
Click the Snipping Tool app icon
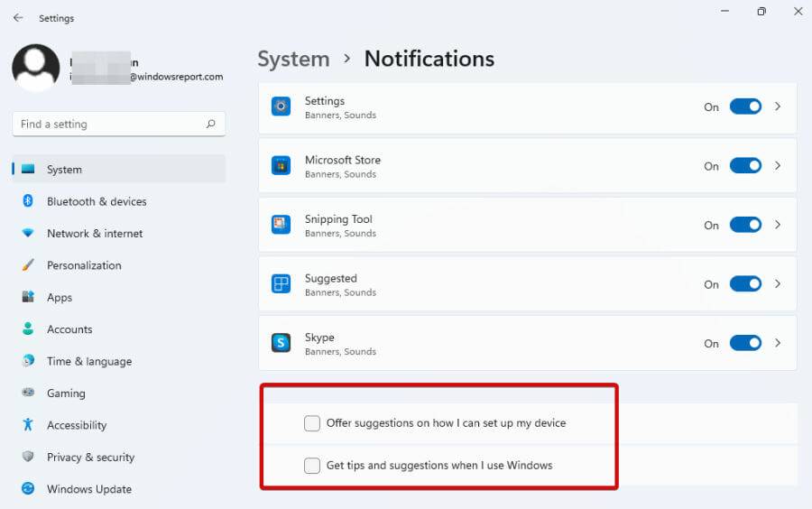point(281,225)
